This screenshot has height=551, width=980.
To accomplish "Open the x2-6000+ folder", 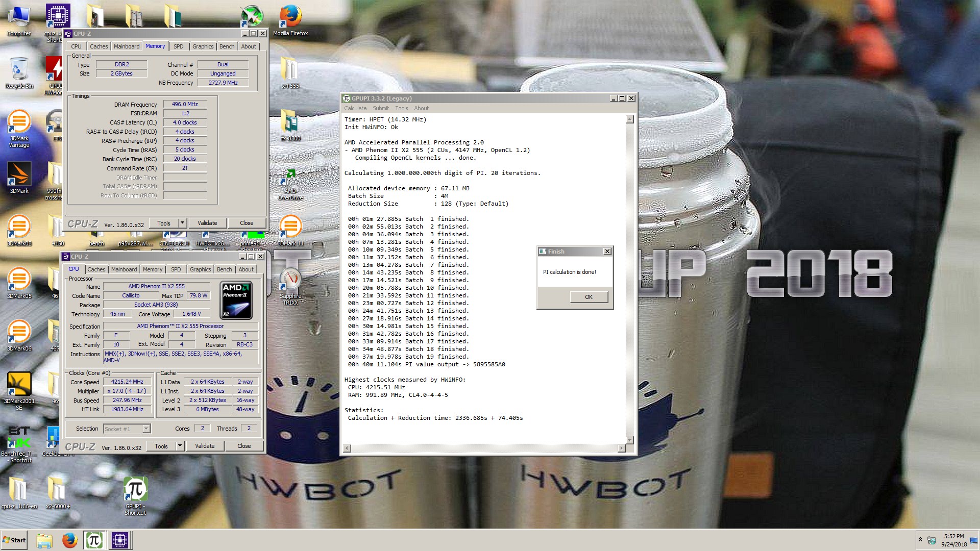I will (57, 493).
